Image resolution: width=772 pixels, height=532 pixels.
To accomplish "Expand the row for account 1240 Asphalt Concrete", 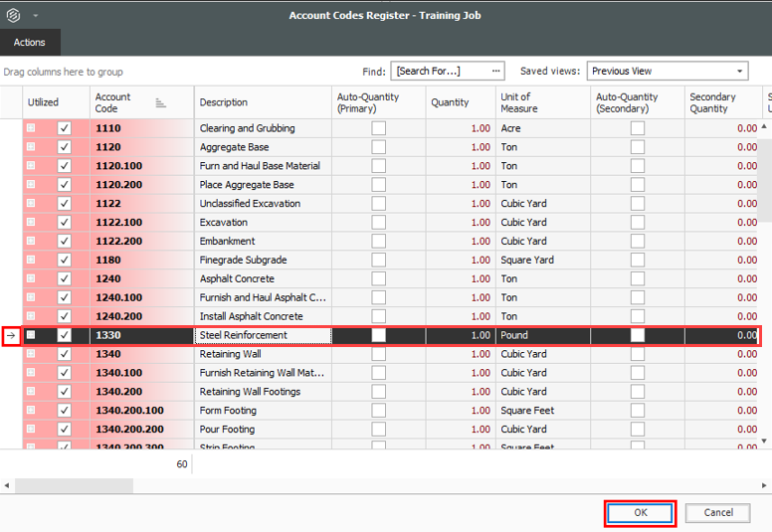I will 31,279.
